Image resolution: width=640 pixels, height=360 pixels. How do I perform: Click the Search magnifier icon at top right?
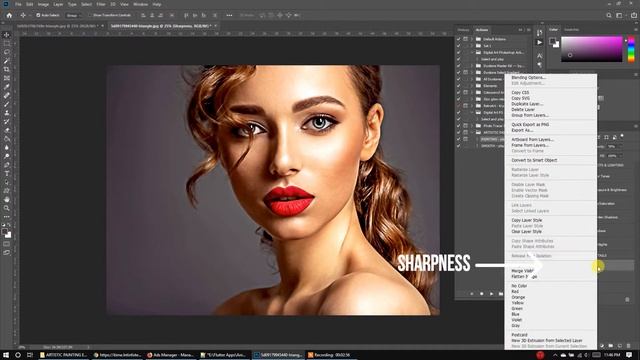[x=609, y=15]
